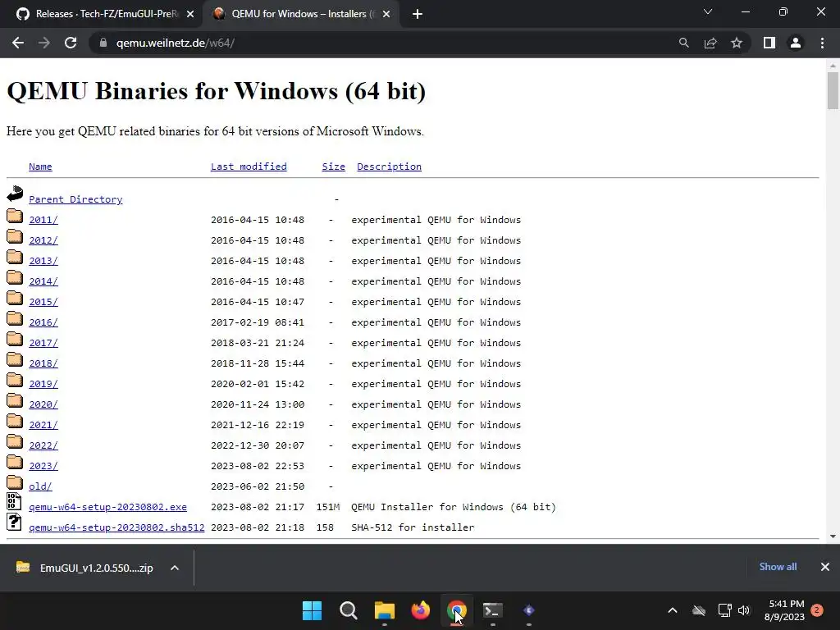
Task: Open Windows taskbar Search
Action: [x=348, y=610]
